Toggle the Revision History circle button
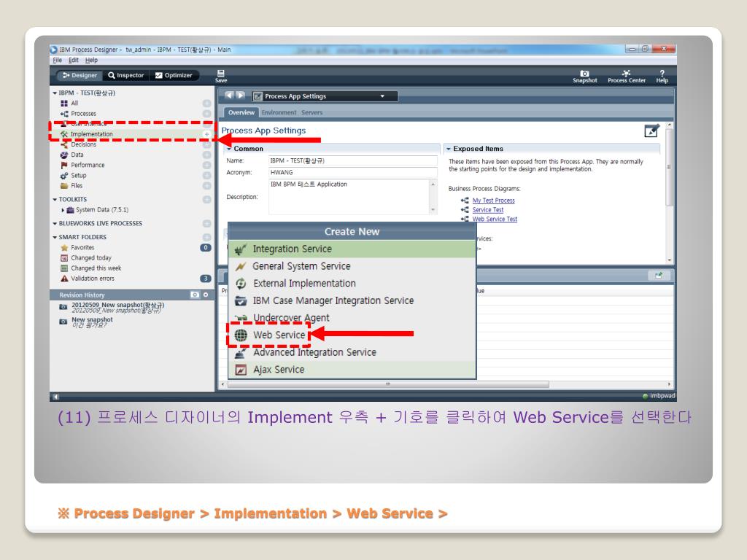The width and height of the screenshot is (747, 560). point(206,295)
